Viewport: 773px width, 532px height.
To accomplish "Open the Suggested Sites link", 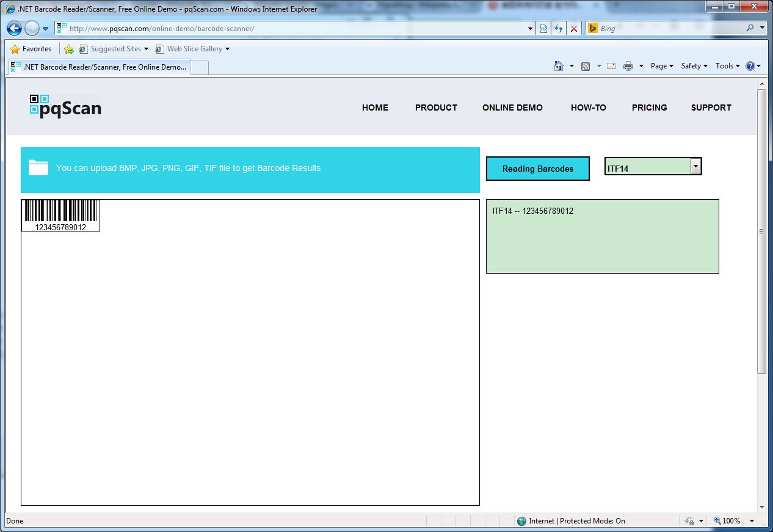I will pyautogui.click(x=114, y=49).
